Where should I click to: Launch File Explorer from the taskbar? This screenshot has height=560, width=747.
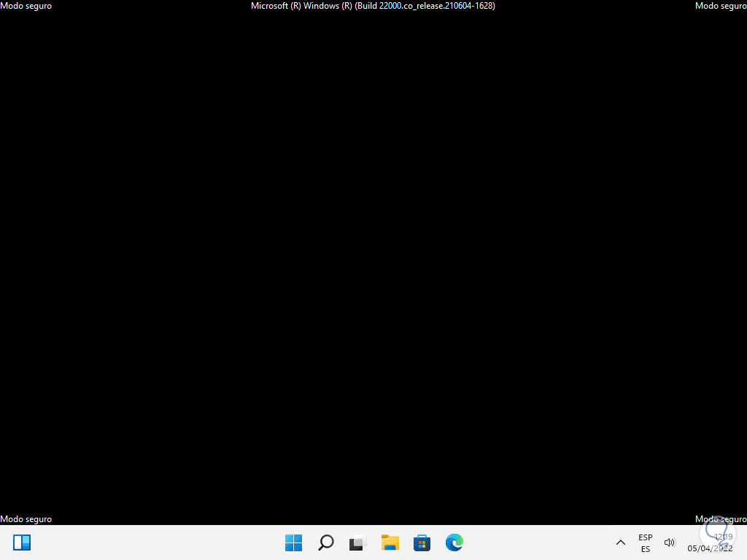coord(390,542)
